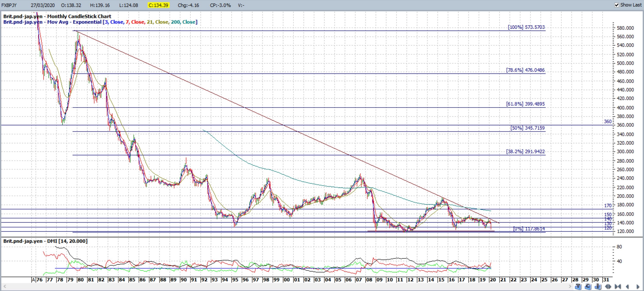
Task: Click the 150 horizontal line label
Action: pos(608,215)
